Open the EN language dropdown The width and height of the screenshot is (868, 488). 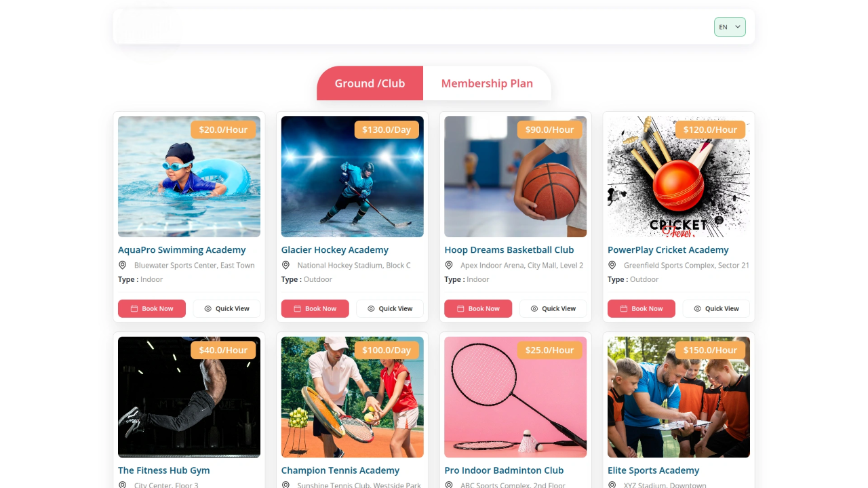(730, 27)
